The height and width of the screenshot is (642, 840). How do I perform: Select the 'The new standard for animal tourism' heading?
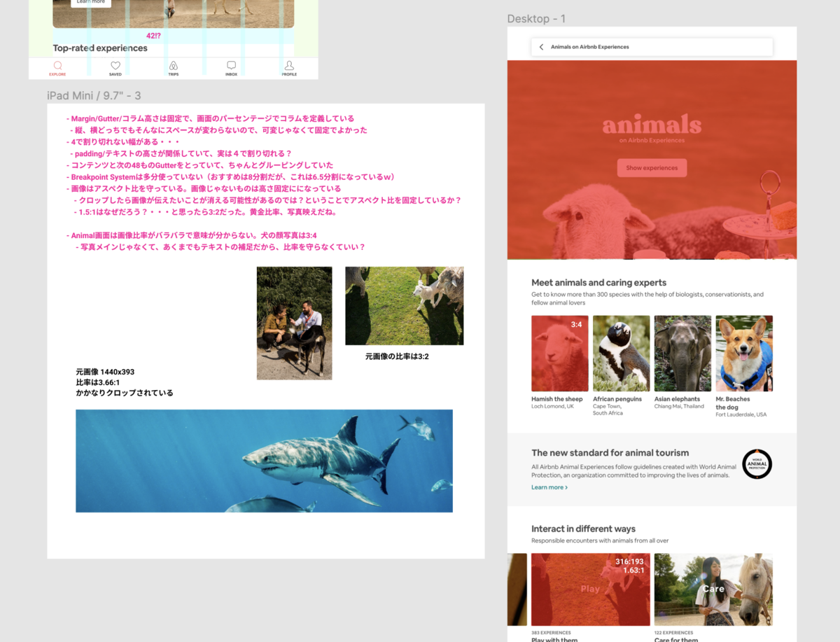[610, 453]
